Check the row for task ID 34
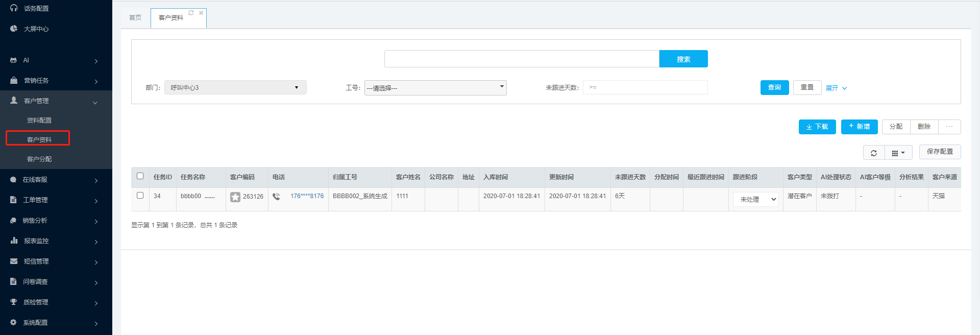Image resolution: width=980 pixels, height=335 pixels. (x=140, y=196)
